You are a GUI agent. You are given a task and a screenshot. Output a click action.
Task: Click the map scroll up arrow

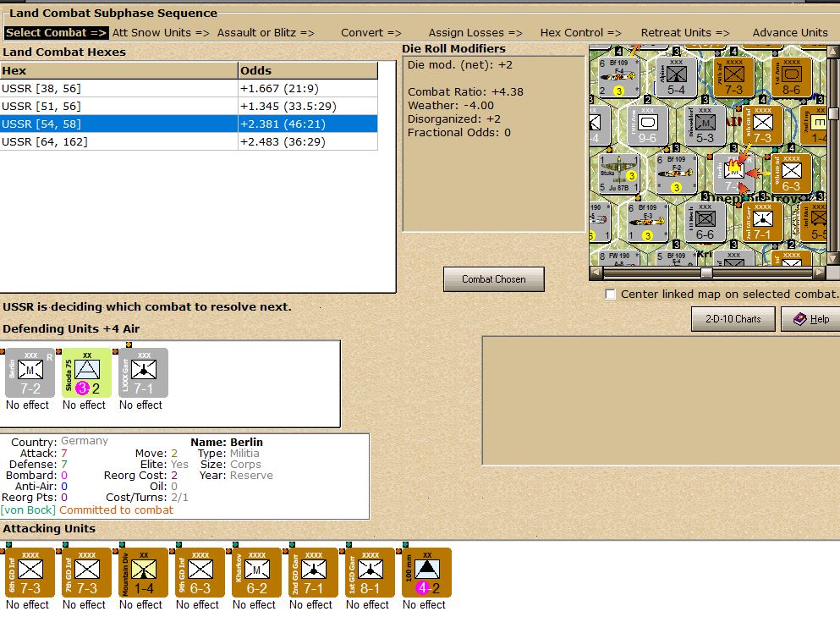833,51
